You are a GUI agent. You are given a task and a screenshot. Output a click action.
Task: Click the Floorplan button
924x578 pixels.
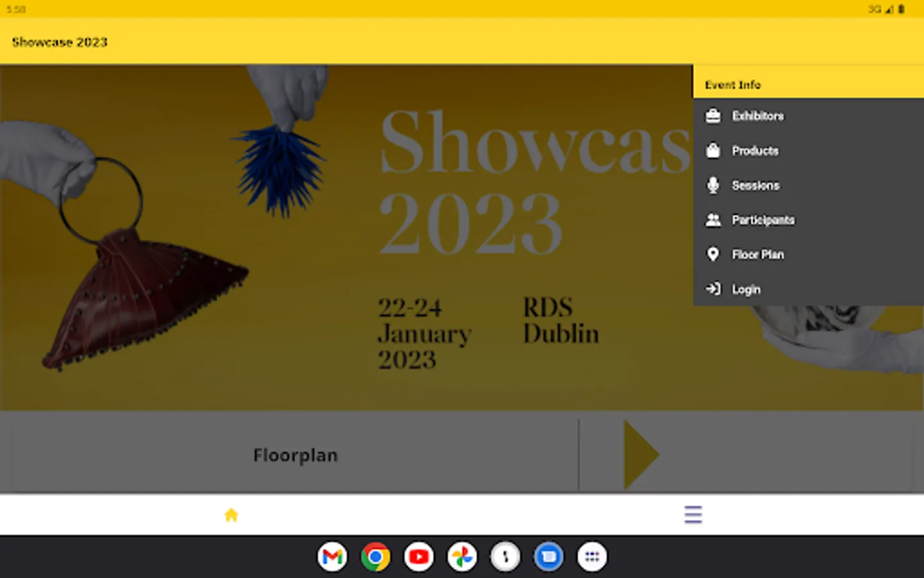(295, 455)
